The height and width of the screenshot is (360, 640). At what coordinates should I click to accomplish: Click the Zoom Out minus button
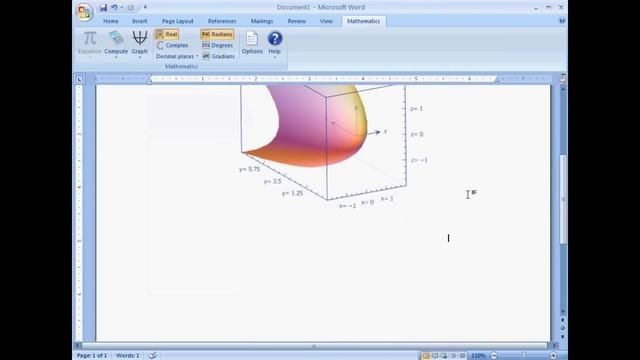pyautogui.click(x=494, y=356)
